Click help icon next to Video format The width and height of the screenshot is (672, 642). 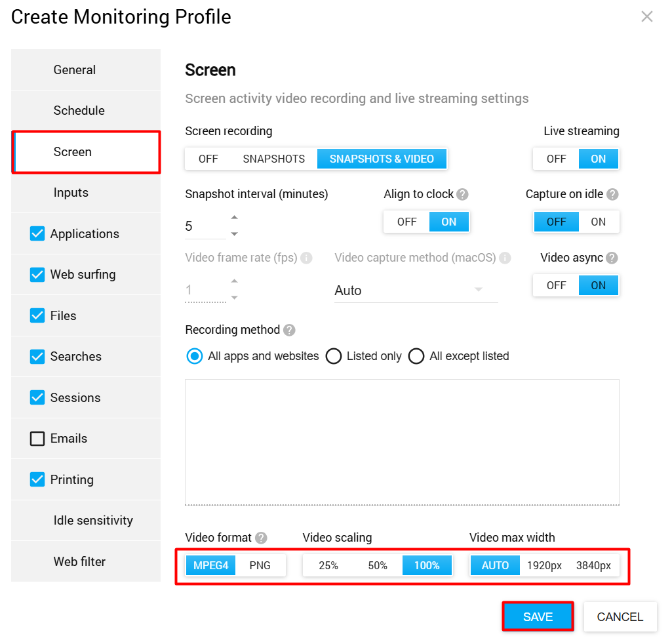click(261, 538)
